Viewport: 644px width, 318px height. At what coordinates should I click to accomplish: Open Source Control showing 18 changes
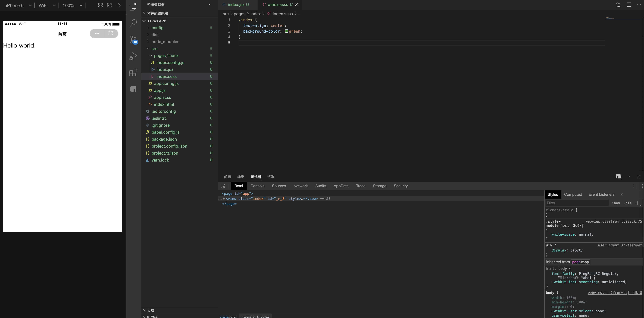[x=133, y=40]
